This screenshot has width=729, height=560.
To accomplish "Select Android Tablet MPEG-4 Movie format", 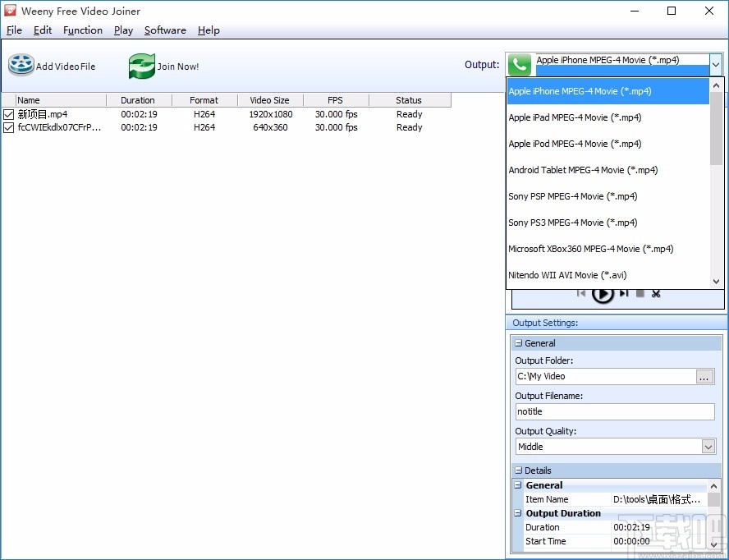I will click(x=583, y=170).
